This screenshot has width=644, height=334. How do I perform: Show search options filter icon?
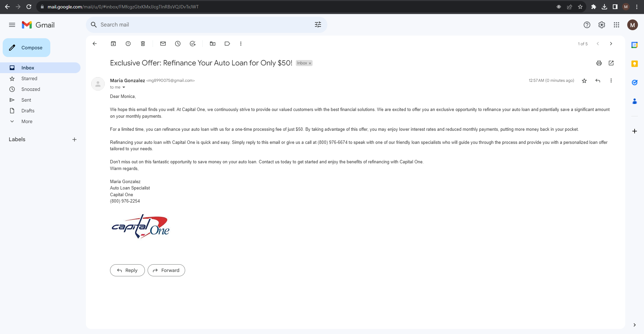pyautogui.click(x=318, y=24)
